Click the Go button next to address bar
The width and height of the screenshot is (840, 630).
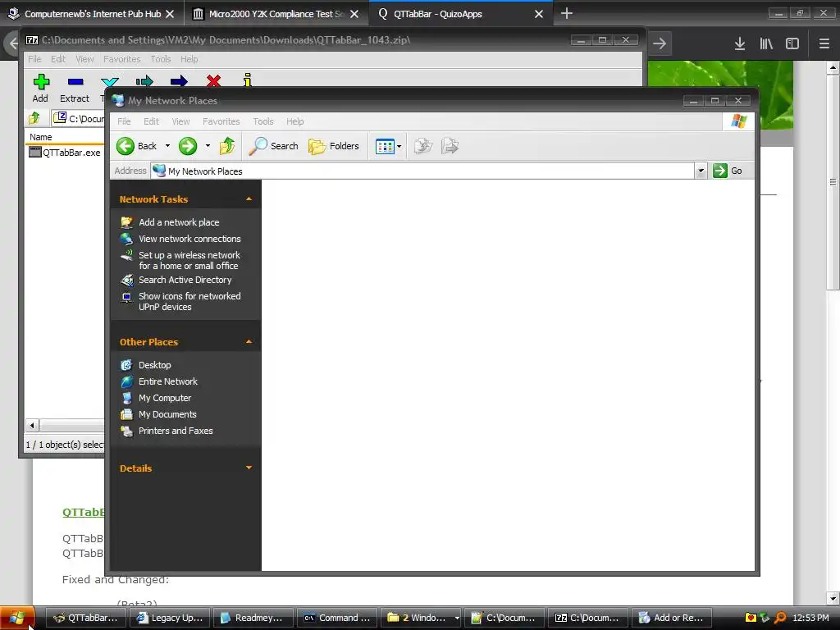coord(728,171)
